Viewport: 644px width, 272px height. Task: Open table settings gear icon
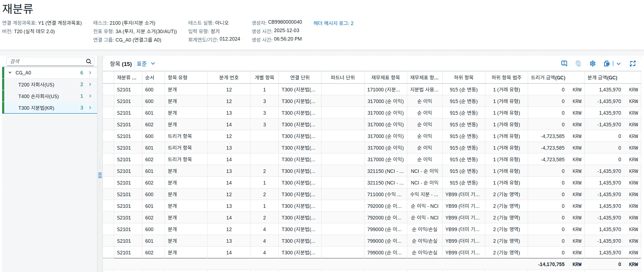click(592, 64)
